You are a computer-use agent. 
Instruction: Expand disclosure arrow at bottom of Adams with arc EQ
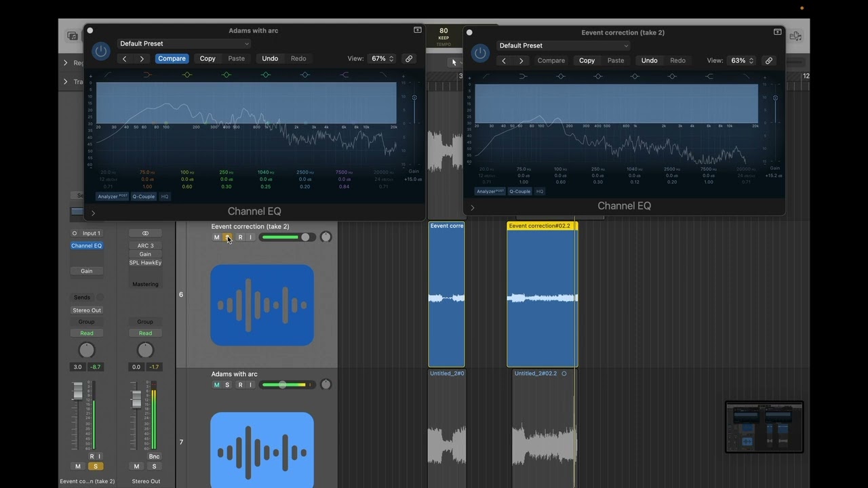(93, 213)
